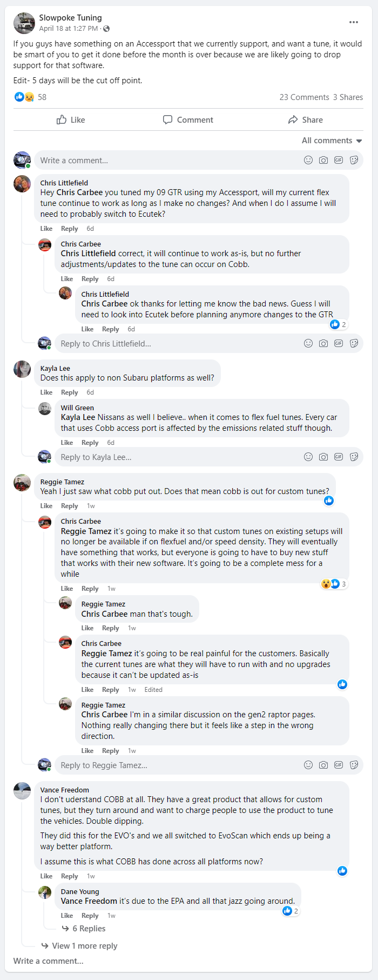The height and width of the screenshot is (980, 378).
Task: Share the Slowpoke Tuning post
Action: pyautogui.click(x=306, y=120)
